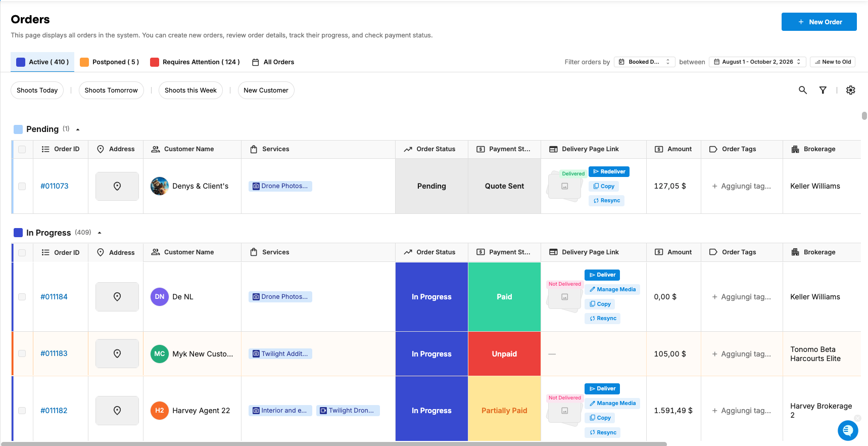Click the In Progress group color swatch
Screen dimensions: 868x446
(x=18, y=233)
